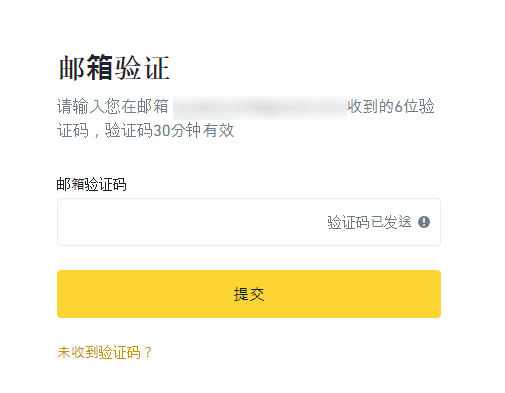Click the 验证码30分钟有效 validity note
Screen dimensions: 505x393
pos(169,130)
